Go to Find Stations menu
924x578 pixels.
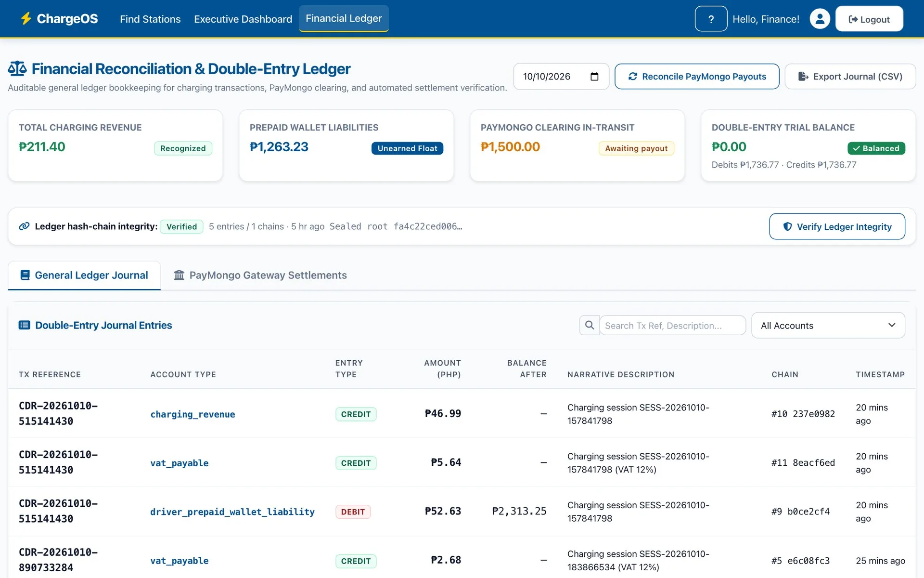[150, 19]
